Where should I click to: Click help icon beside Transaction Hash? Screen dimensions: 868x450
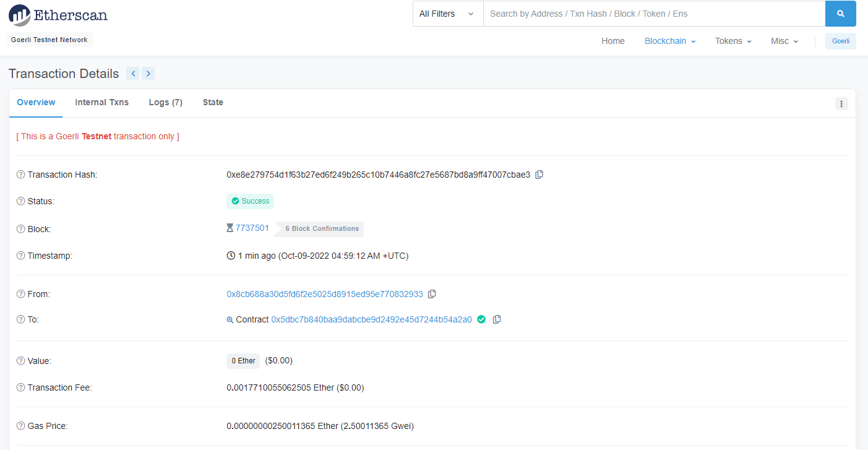click(x=20, y=175)
